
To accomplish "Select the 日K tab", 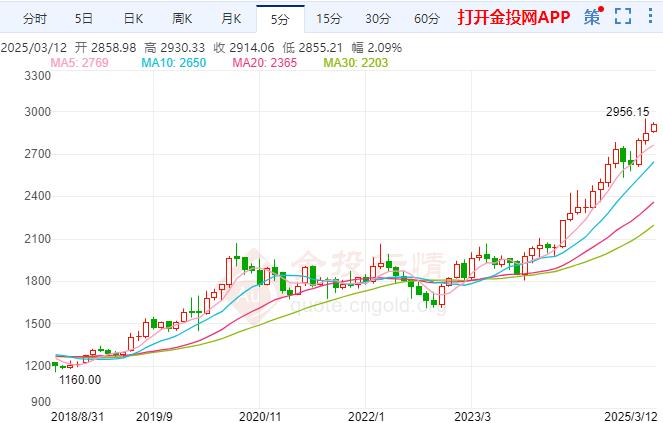I will [133, 19].
